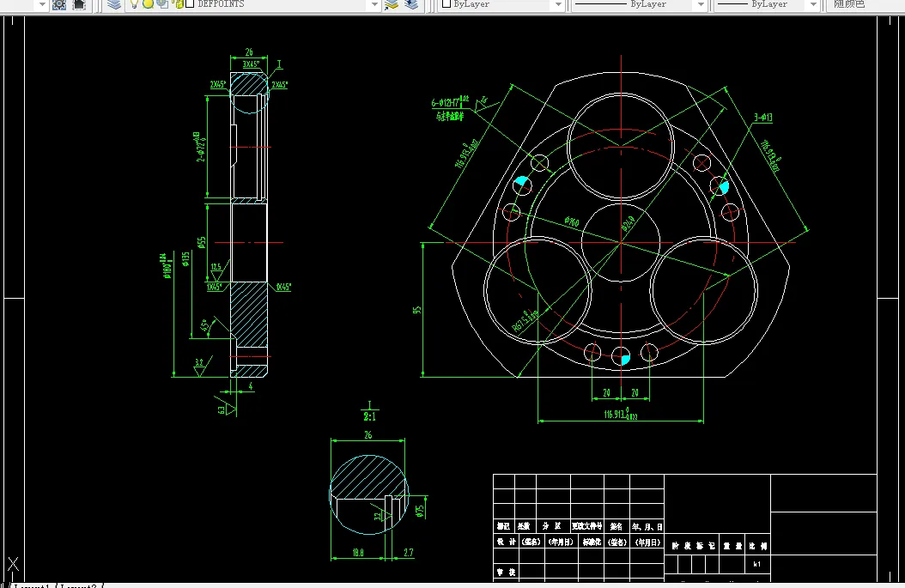Click the Φ75 dimension in detail view
The height and width of the screenshot is (588, 905).
(x=420, y=511)
